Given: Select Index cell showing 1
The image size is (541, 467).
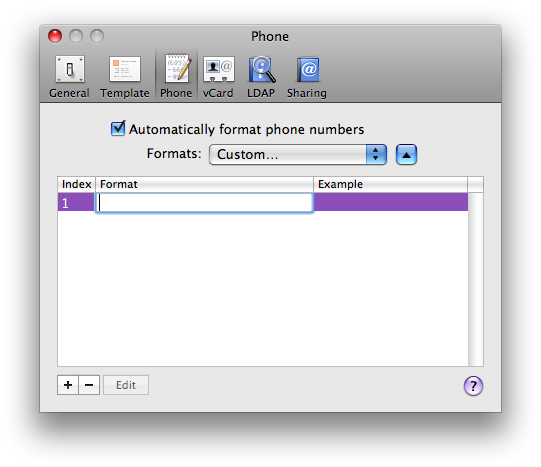Looking at the screenshot, I should (x=76, y=202).
